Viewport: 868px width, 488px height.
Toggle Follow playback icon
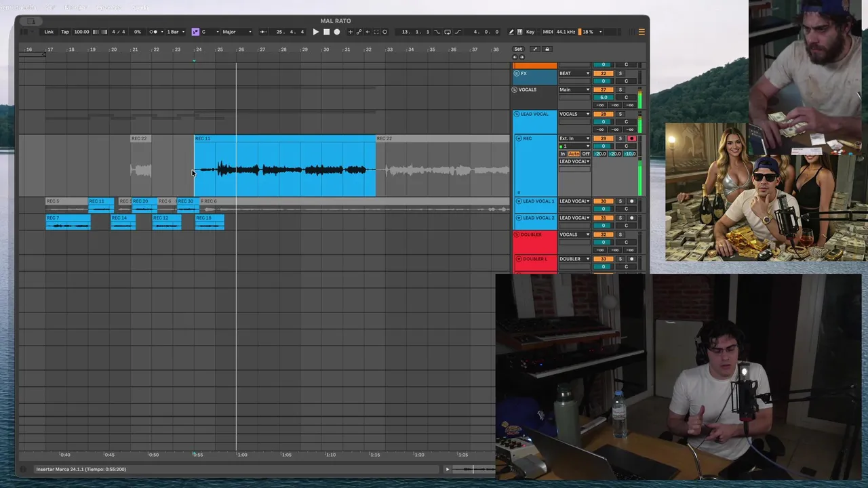click(x=262, y=32)
